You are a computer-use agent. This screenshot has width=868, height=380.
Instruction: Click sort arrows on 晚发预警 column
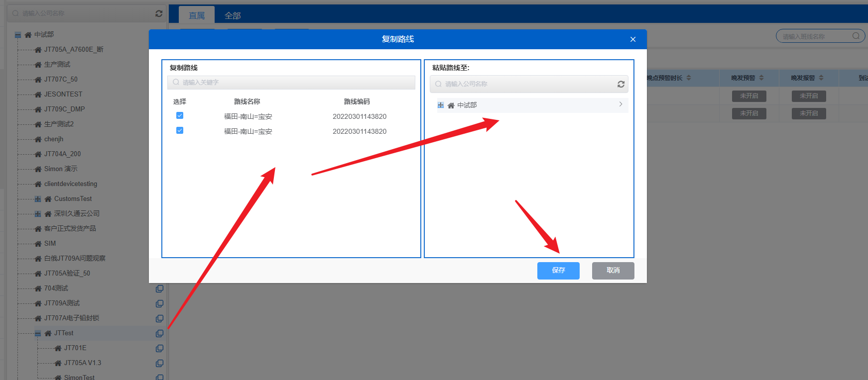pyautogui.click(x=761, y=78)
